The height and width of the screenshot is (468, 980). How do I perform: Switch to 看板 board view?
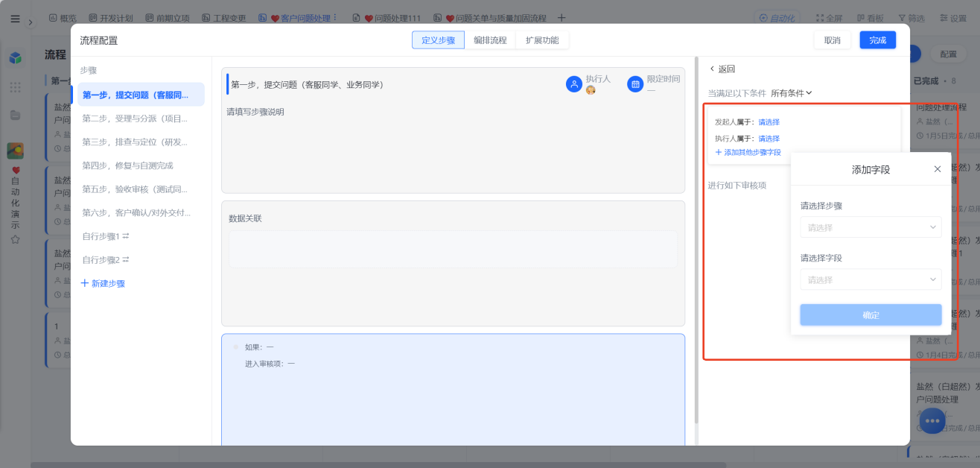click(x=871, y=18)
